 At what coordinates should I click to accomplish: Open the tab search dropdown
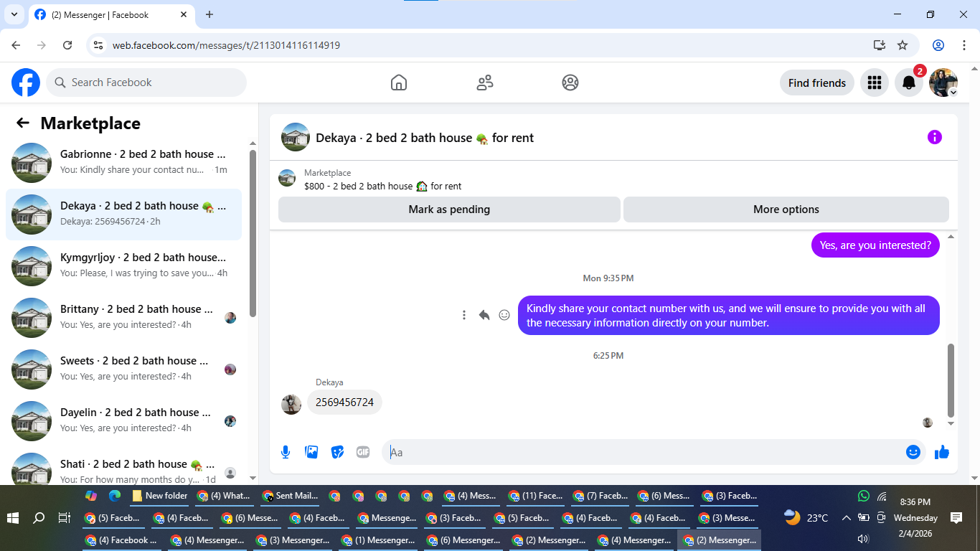[14, 14]
